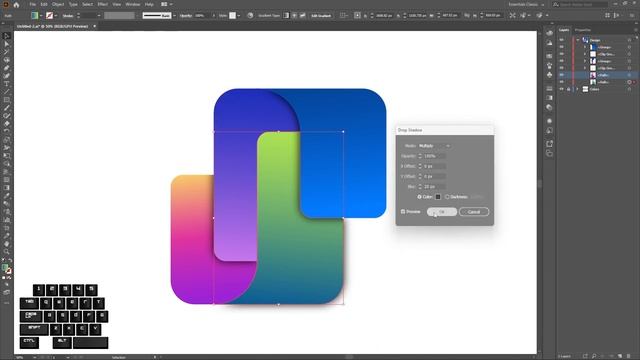Screen dimensions: 640x360
Task: Select the Darkness radio button
Action: coord(447,197)
